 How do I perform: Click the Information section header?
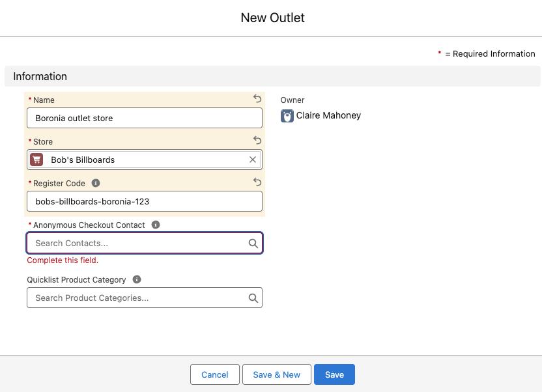(40, 76)
